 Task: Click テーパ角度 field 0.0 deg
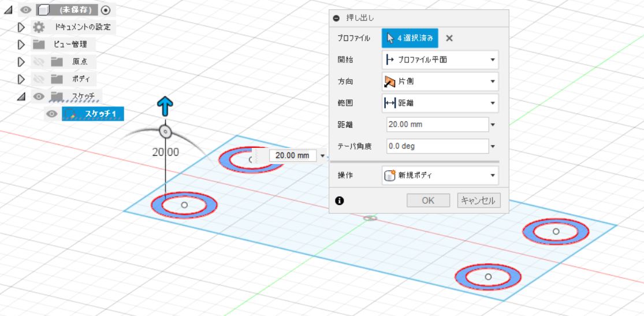pyautogui.click(x=437, y=146)
